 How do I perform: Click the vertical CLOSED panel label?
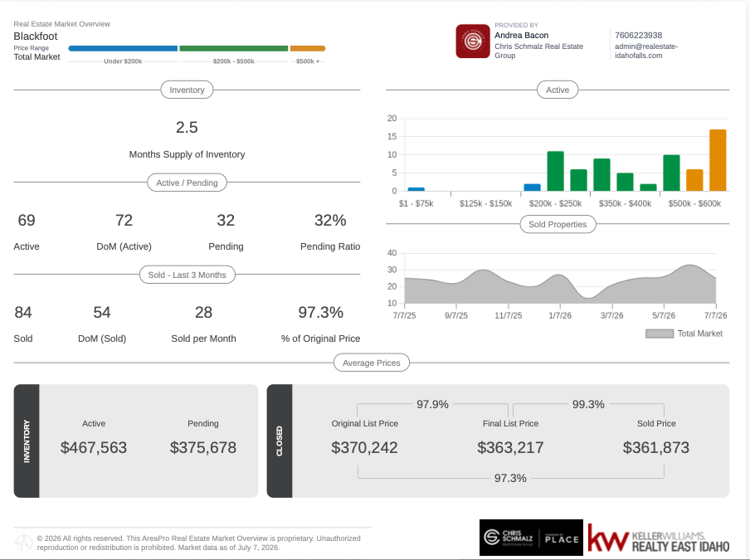point(280,441)
